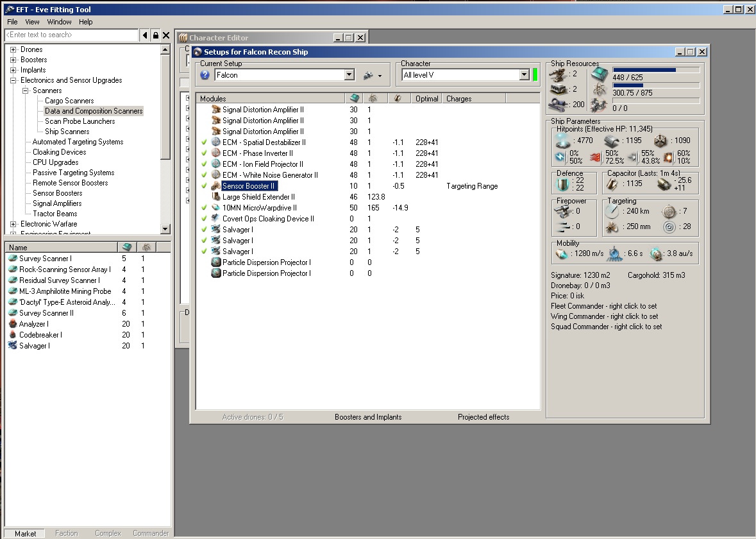The width and height of the screenshot is (756, 539).
Task: Click the powergrid icon in Ship Resources
Action: pos(600,90)
